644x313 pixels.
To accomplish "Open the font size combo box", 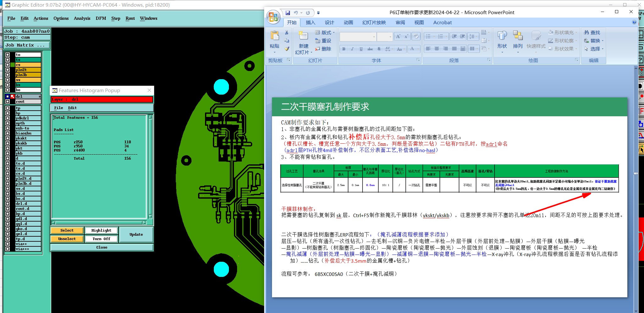I will point(385,37).
